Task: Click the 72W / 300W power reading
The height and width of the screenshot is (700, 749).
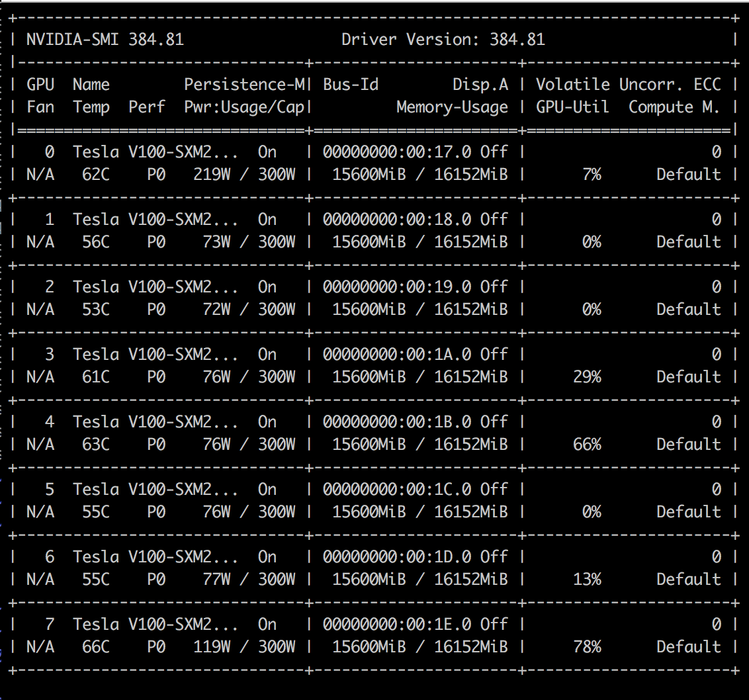Action: [249, 310]
